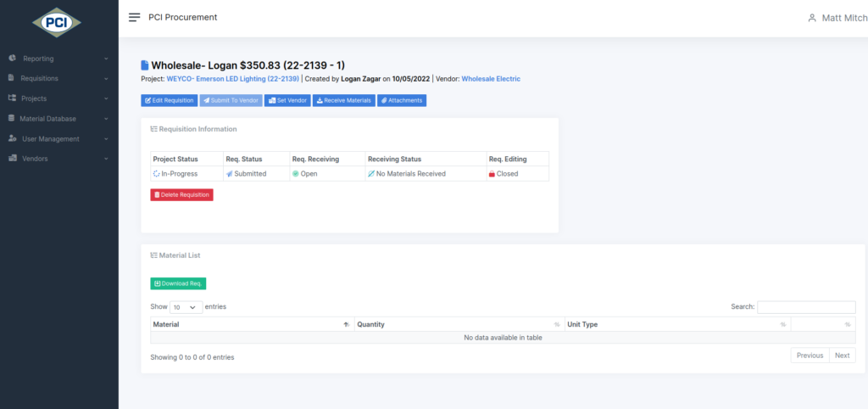Click the material list Search field
Screen dimensions: 868x409
click(805, 307)
